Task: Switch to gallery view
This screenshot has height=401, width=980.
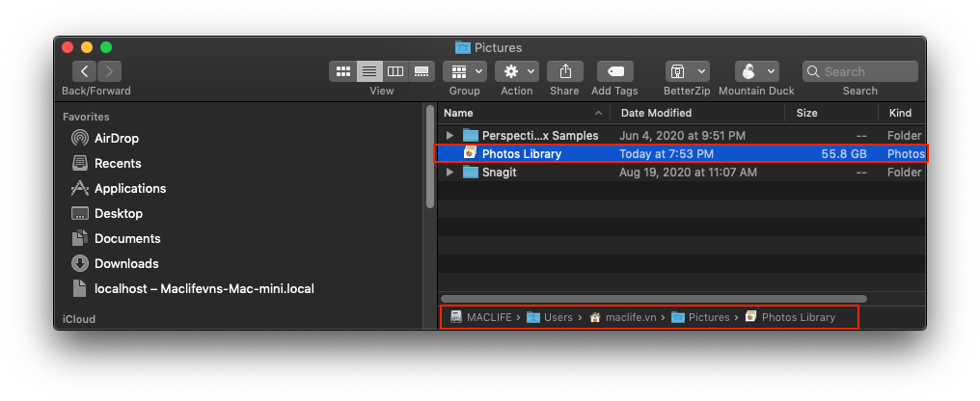Action: click(422, 71)
